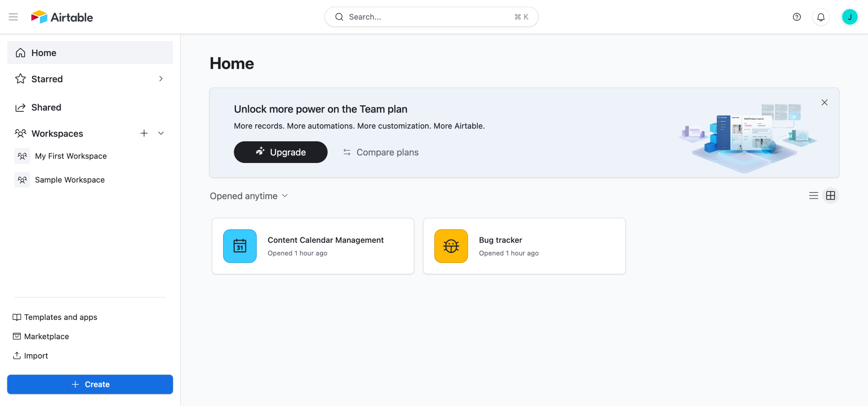The height and width of the screenshot is (406, 868).
Task: Switch to list view
Action: pyautogui.click(x=813, y=196)
